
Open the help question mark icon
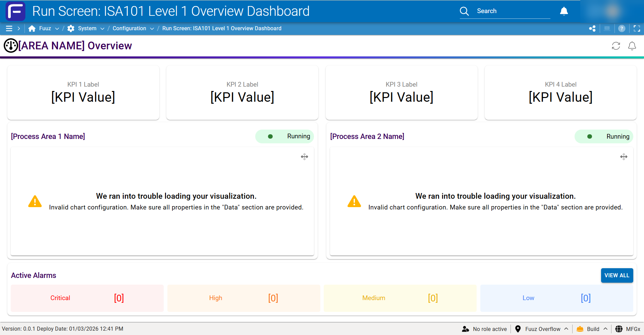coord(622,28)
